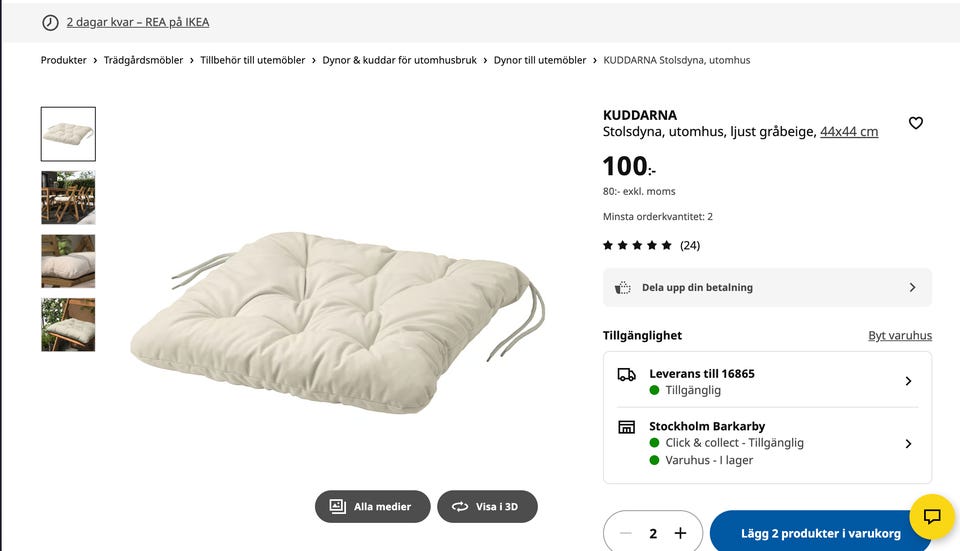Increase quantity with the plus button
This screenshot has width=960, height=551.
680,533
